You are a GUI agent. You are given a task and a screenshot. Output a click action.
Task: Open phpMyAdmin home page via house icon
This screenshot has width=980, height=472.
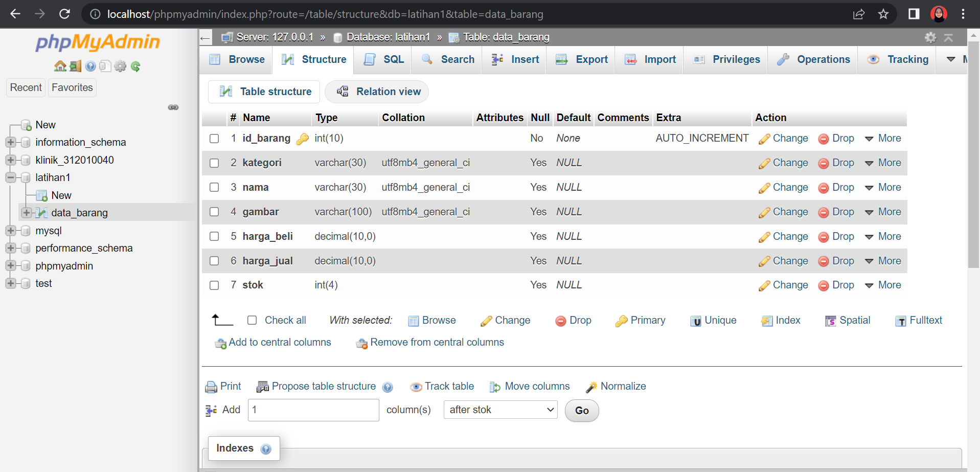(x=60, y=66)
